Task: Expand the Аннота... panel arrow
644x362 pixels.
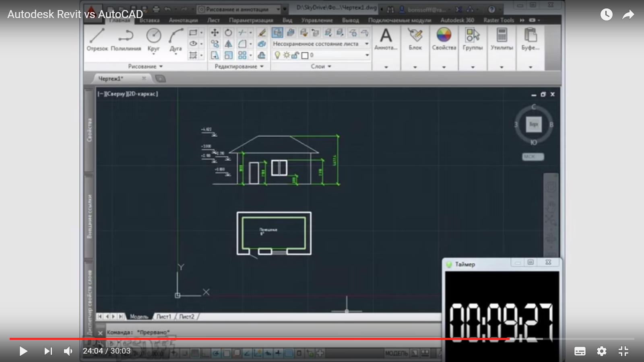Action: tap(386, 67)
